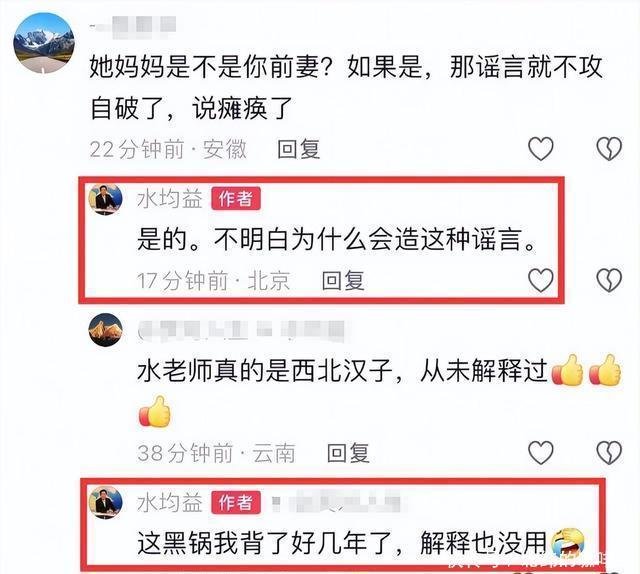Like 水均益's Beijing reply with the heart icon
This screenshot has width=640, height=574.
[541, 280]
